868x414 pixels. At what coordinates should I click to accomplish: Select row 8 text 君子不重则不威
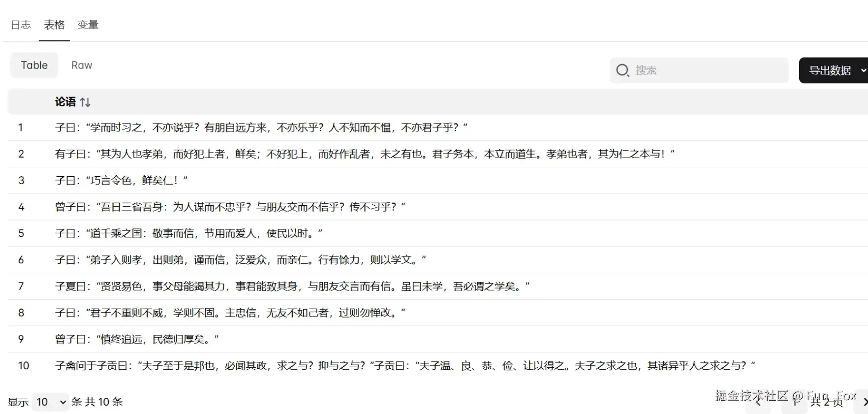pyautogui.click(x=230, y=313)
